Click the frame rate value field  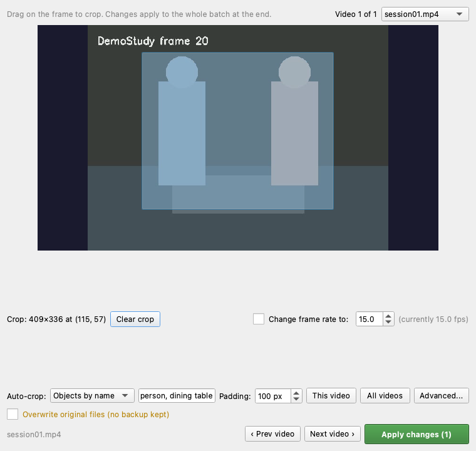pos(369,319)
